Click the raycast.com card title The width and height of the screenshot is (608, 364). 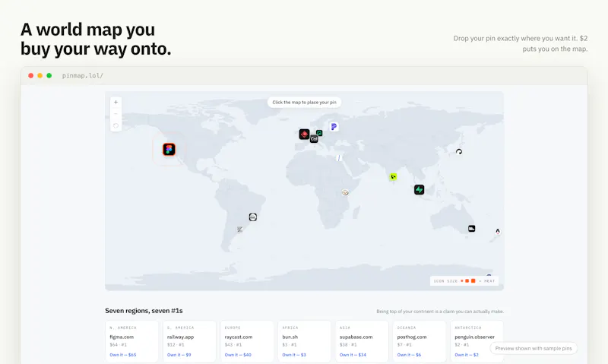(x=239, y=337)
